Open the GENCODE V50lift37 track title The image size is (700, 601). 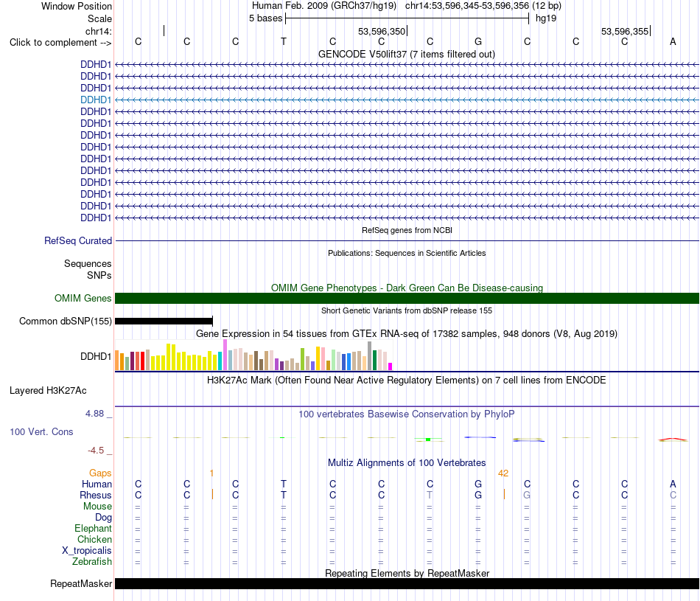click(407, 54)
